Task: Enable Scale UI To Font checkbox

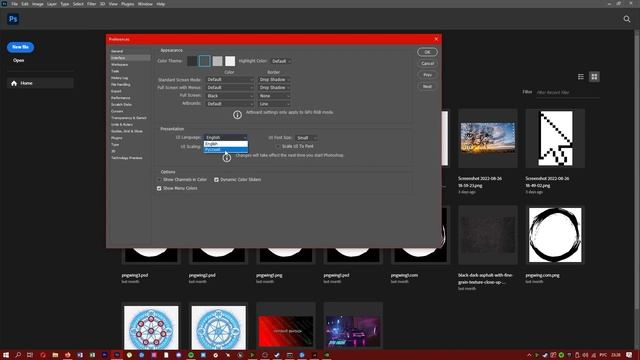Action: (278, 146)
